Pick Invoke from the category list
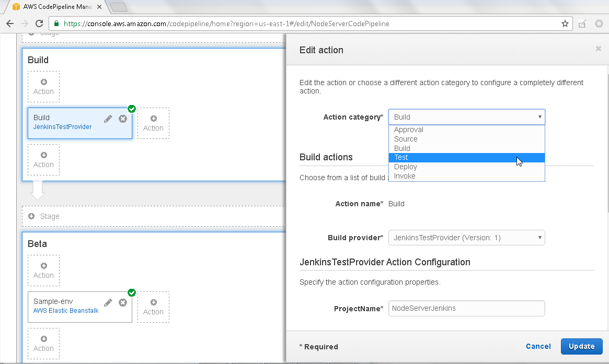Image resolution: width=609 pixels, height=364 pixels. pyautogui.click(x=466, y=176)
